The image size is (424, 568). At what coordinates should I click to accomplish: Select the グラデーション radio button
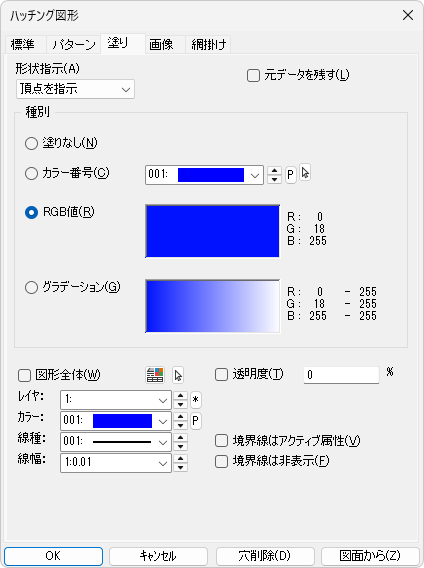[x=32, y=288]
